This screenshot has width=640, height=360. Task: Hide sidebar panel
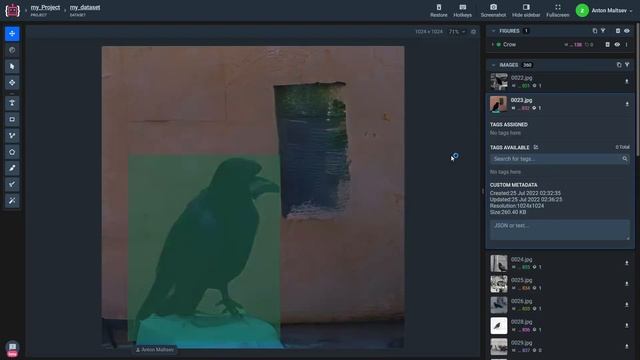click(526, 11)
